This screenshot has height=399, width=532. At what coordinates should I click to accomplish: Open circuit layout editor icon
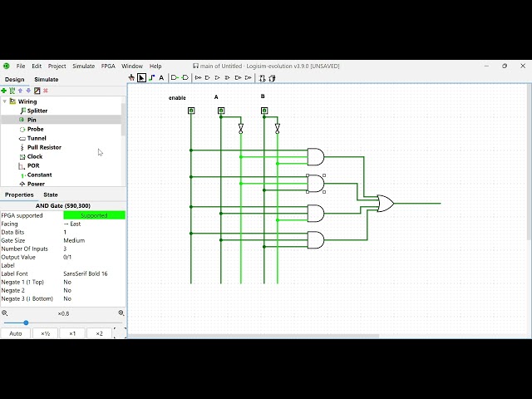point(262,78)
